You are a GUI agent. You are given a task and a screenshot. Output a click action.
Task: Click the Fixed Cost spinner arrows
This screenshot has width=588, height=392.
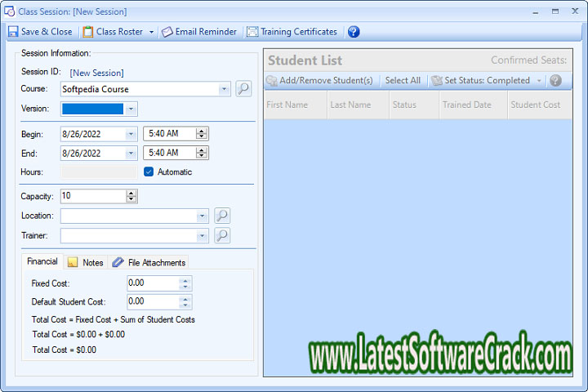click(x=185, y=283)
